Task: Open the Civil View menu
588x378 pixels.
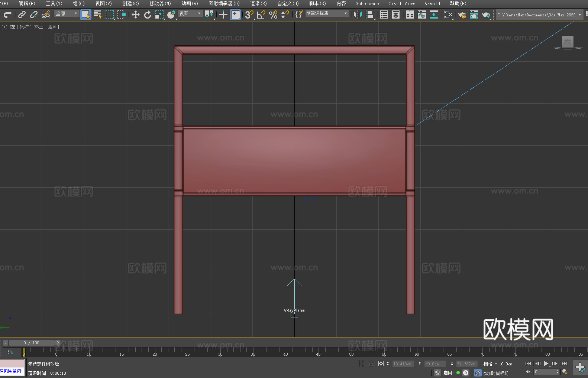Action: point(402,4)
